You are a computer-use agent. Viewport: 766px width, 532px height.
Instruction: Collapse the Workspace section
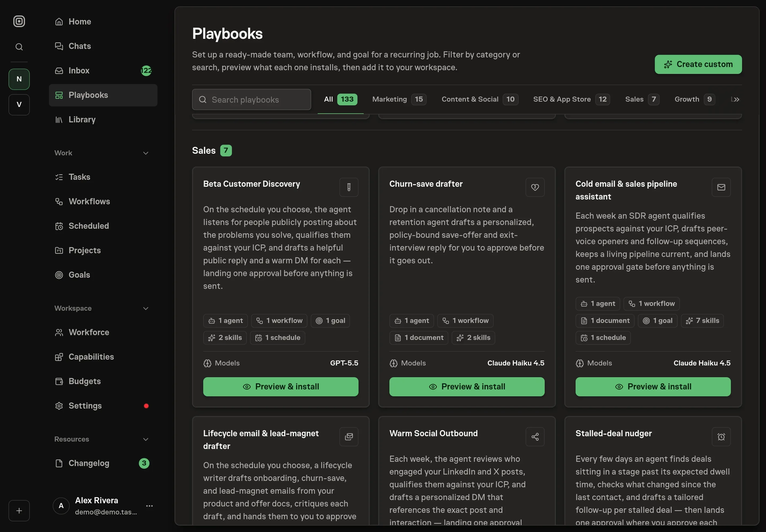point(146,308)
